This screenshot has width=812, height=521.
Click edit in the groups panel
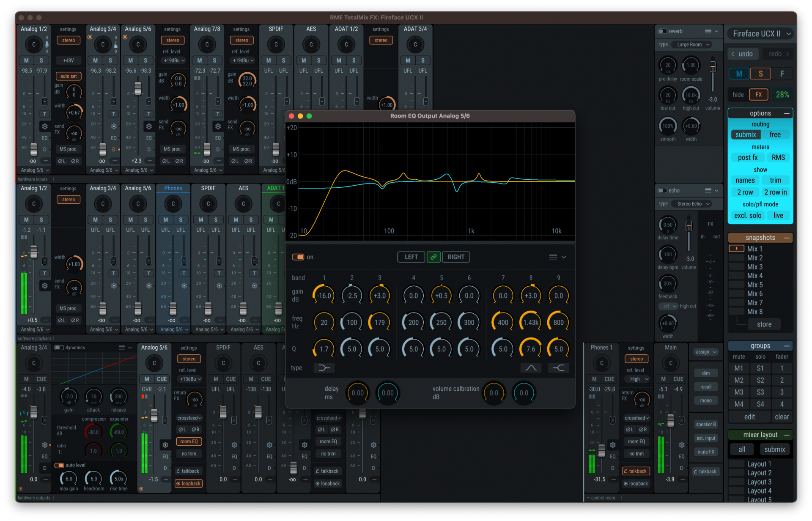(749, 417)
